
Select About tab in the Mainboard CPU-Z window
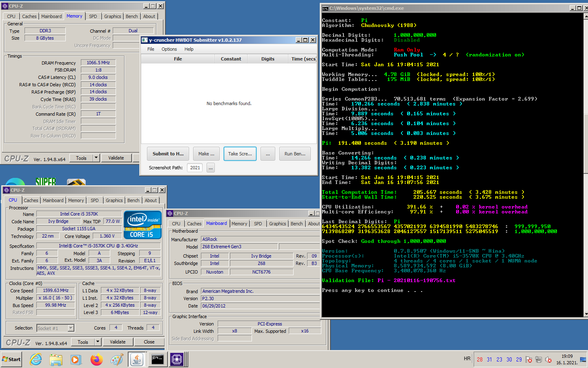pos(314,224)
